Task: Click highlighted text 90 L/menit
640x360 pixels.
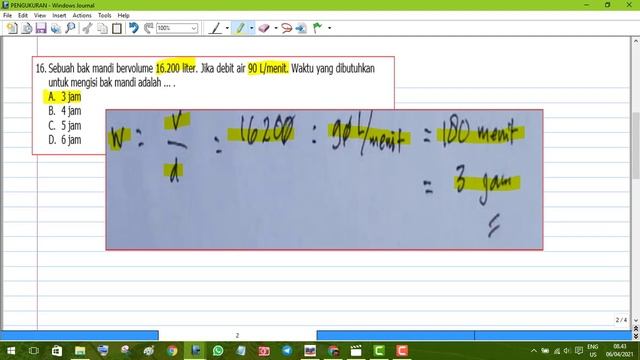Action: [268, 68]
